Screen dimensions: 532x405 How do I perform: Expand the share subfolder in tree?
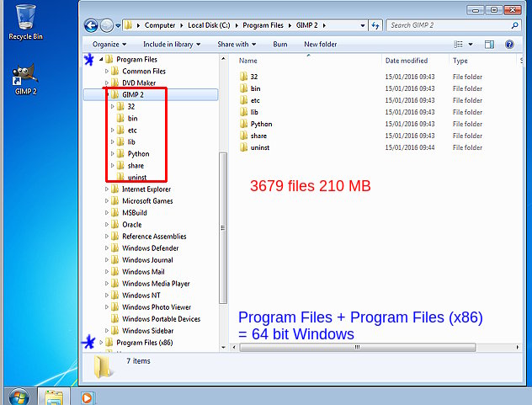coord(112,166)
